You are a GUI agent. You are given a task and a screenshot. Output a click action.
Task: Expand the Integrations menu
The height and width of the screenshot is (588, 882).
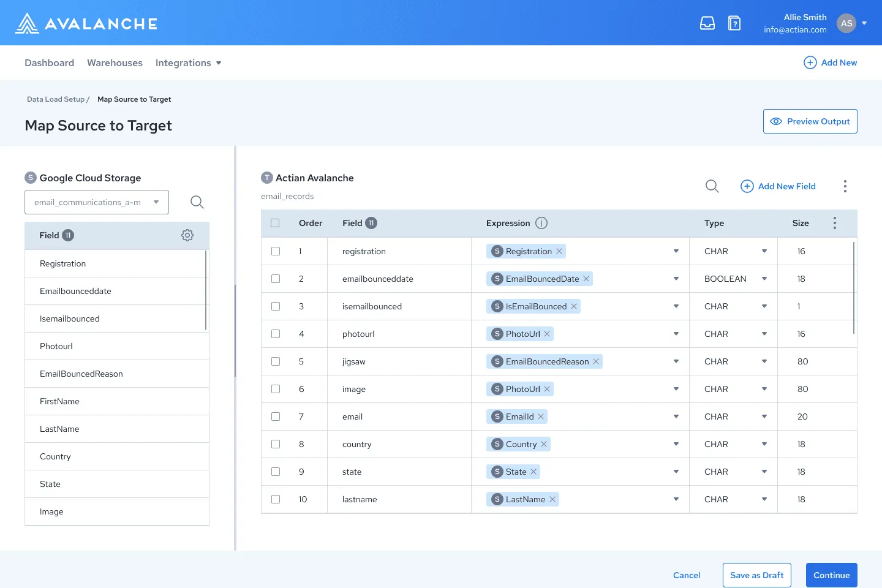coord(188,62)
